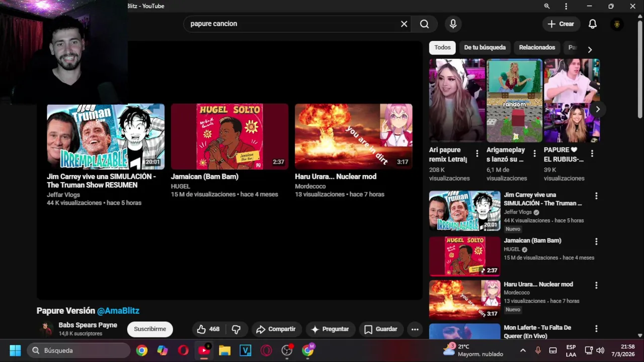
Task: Open endscreen Jim Carrey Truman Show thumbnail
Action: [x=106, y=136]
